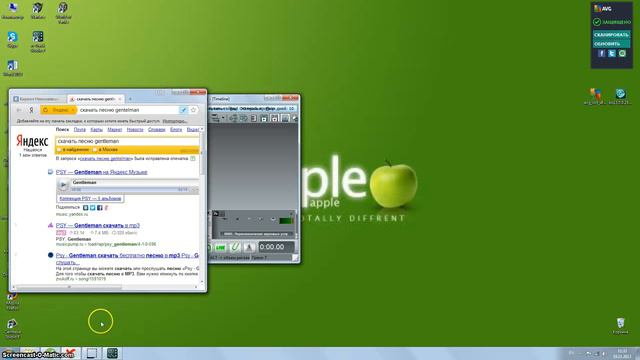Click the numbered '3' icon in Timeline toolbar
Screen dimensions: 640x360
(x=254, y=118)
